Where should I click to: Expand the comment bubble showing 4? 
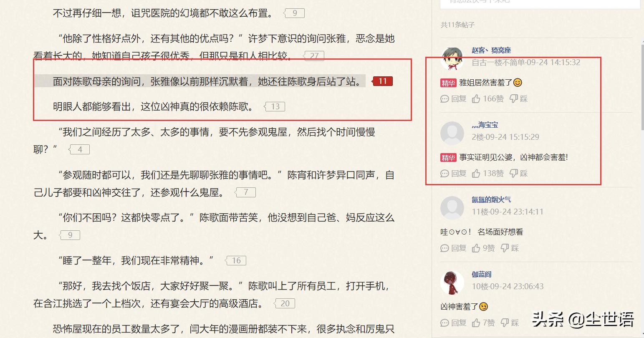pyautogui.click(x=79, y=149)
